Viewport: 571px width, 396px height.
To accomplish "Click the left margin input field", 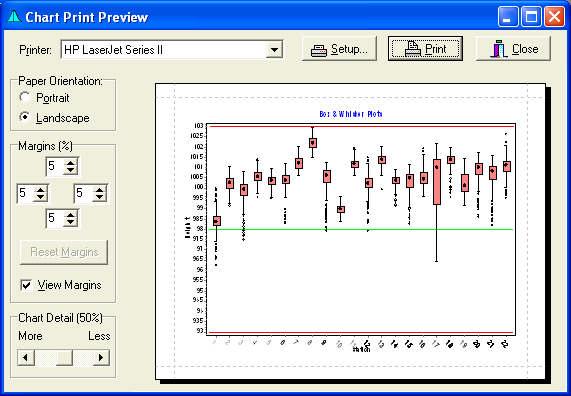I will (25, 193).
